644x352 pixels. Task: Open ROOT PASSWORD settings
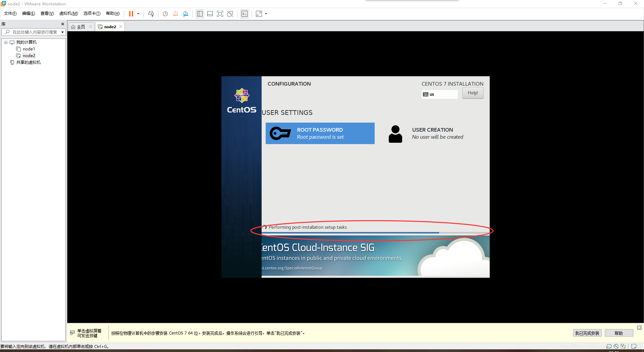[x=320, y=133]
